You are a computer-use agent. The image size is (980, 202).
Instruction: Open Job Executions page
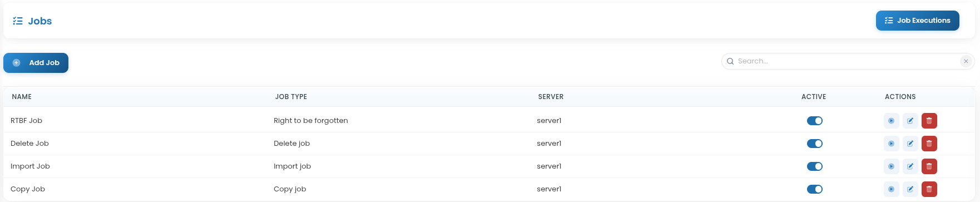[x=917, y=21]
